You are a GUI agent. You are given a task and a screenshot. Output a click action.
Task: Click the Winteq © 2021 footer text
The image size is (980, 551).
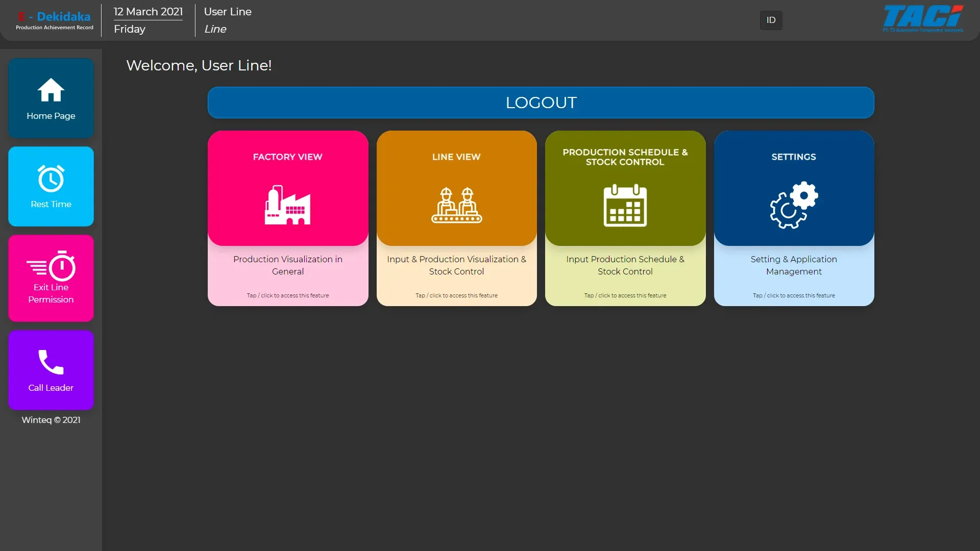coord(51,420)
